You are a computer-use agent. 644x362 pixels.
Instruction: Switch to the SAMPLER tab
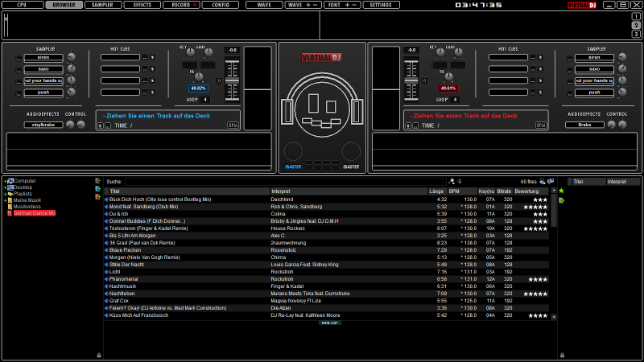click(x=102, y=5)
